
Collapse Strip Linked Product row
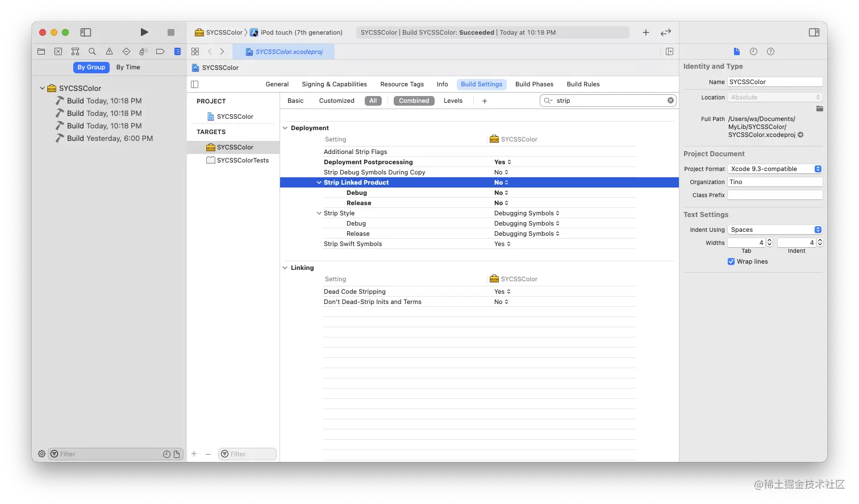[x=319, y=182]
